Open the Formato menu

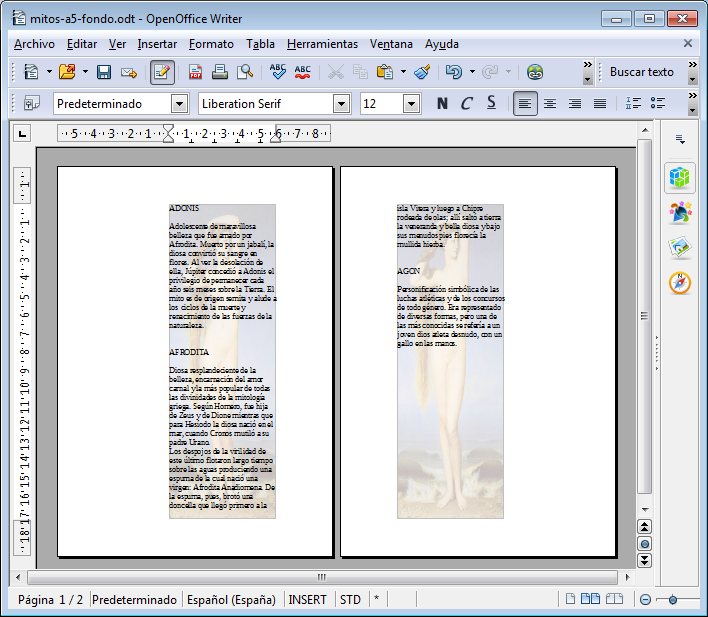pos(211,44)
